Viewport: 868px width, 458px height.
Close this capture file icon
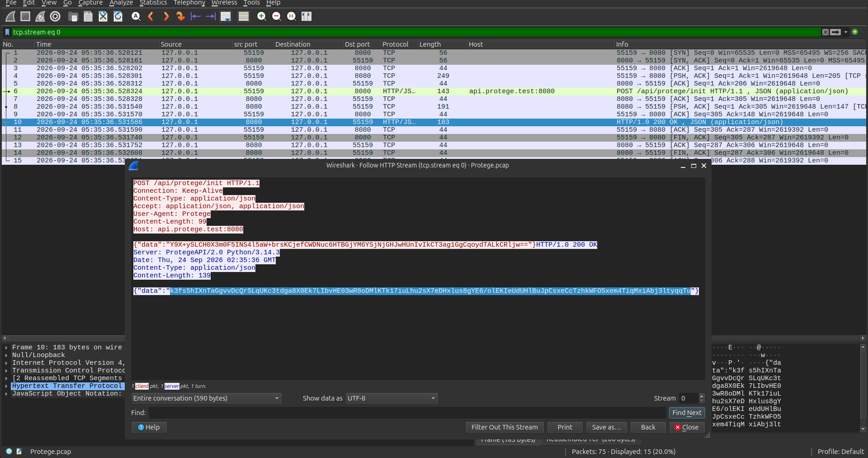pos(103,17)
